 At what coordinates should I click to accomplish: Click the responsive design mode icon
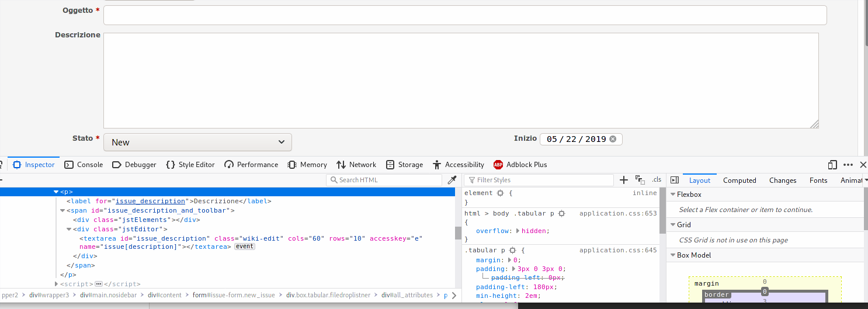pos(832,165)
